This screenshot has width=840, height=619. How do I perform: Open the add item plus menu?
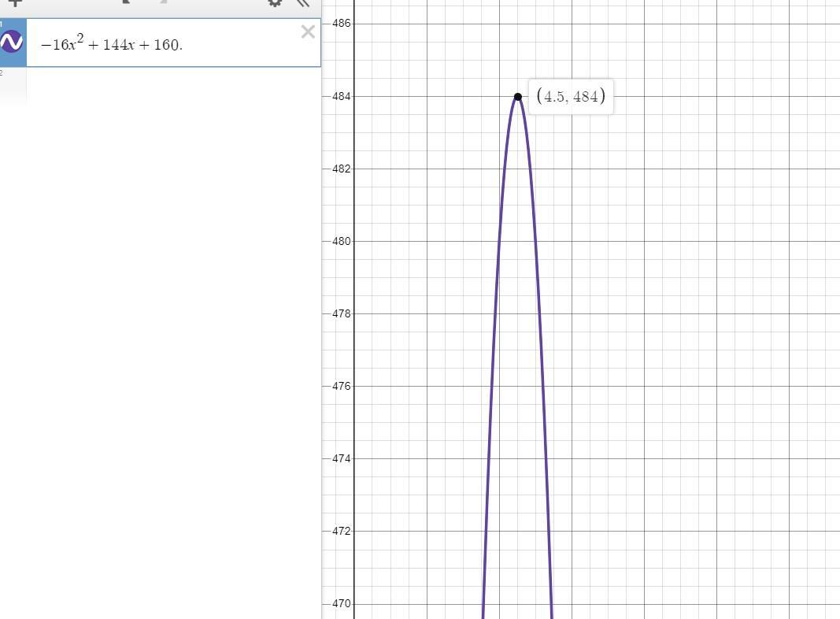16,2
